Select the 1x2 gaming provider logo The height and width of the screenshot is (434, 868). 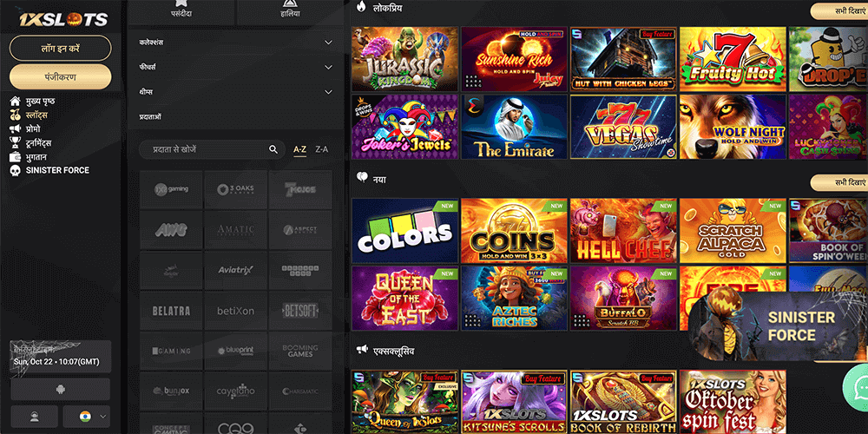(172, 189)
